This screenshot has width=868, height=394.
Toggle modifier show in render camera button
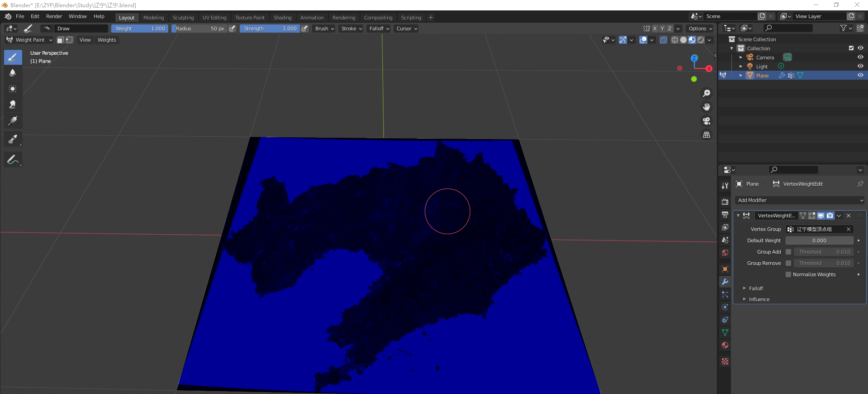(830, 216)
